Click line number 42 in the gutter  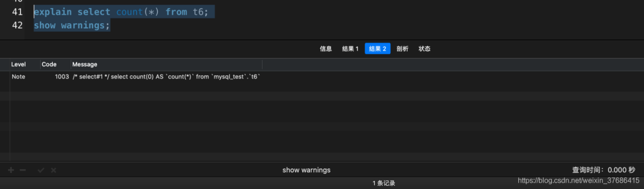click(x=17, y=25)
